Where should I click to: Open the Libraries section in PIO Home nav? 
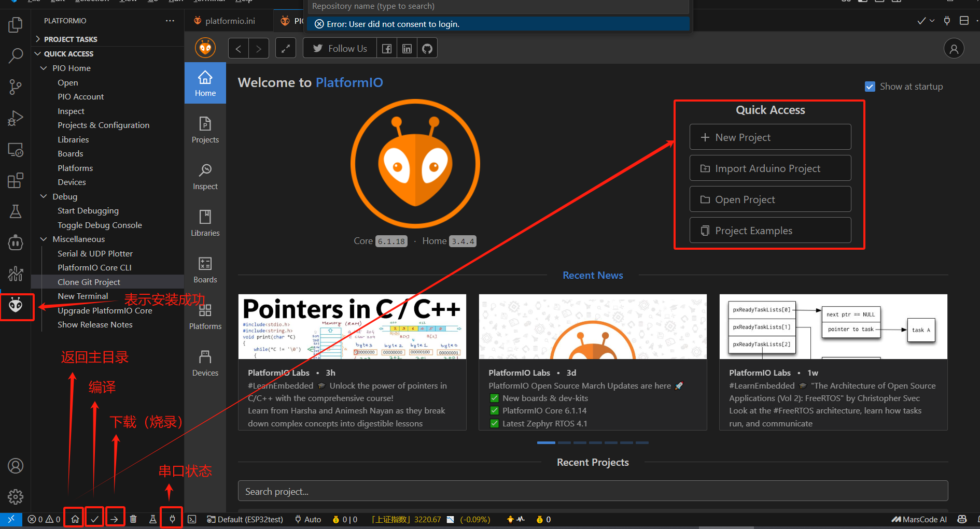coord(205,223)
